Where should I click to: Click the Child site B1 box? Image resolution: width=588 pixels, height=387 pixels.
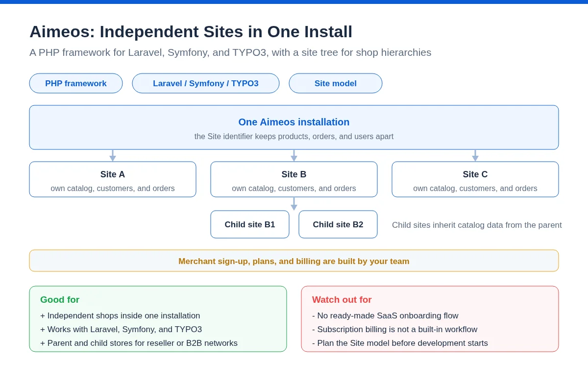pyautogui.click(x=250, y=224)
